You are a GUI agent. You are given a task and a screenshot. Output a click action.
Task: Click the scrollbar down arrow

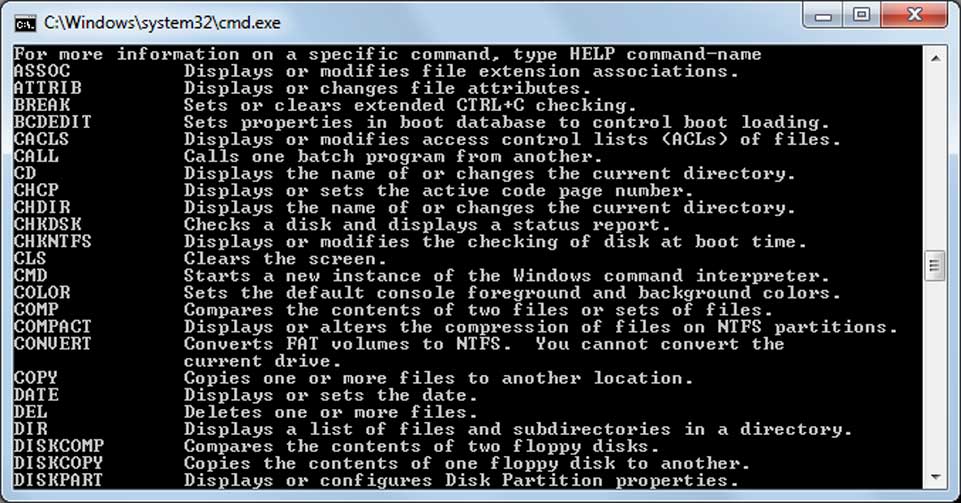(x=935, y=477)
